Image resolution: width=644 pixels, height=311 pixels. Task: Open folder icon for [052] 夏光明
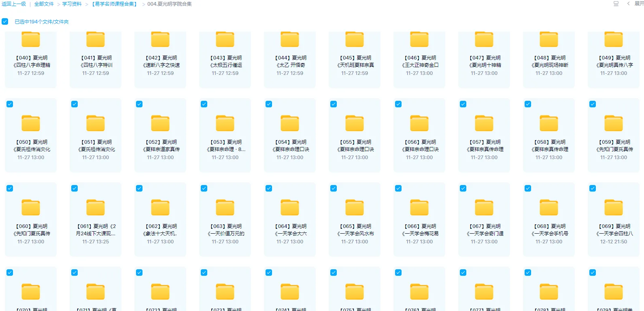click(x=160, y=123)
